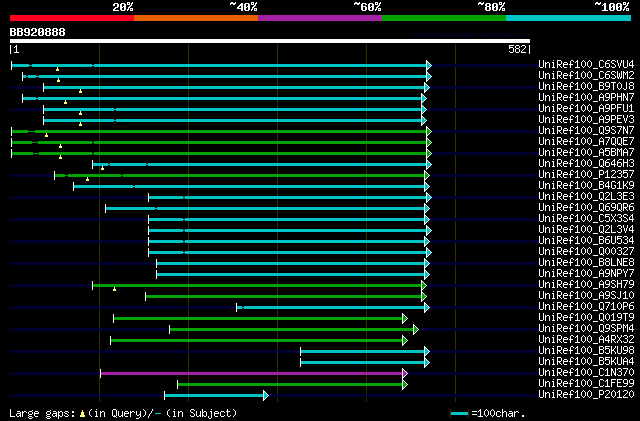Click the yellow query-gap marker under C6SVU4
Image resolution: width=640 pixels, height=421 pixels.
[58, 69]
